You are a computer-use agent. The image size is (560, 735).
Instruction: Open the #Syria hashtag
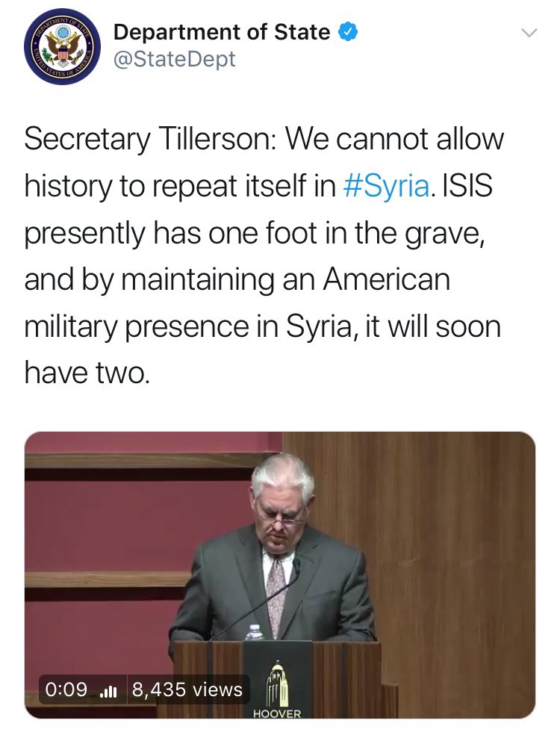[386, 186]
